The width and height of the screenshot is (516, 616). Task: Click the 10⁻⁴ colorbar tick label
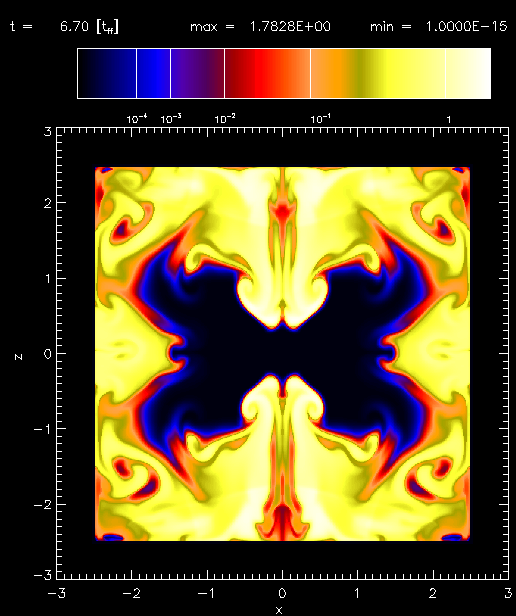tap(137, 119)
